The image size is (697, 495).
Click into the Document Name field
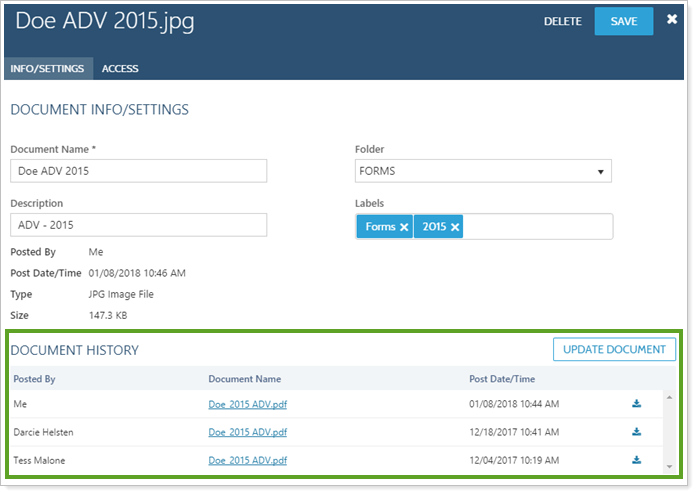click(138, 171)
